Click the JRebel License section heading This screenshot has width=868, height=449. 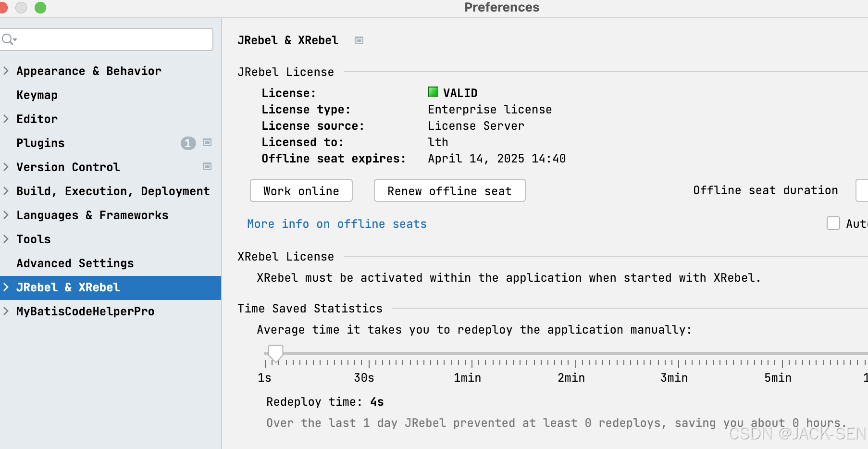(285, 72)
